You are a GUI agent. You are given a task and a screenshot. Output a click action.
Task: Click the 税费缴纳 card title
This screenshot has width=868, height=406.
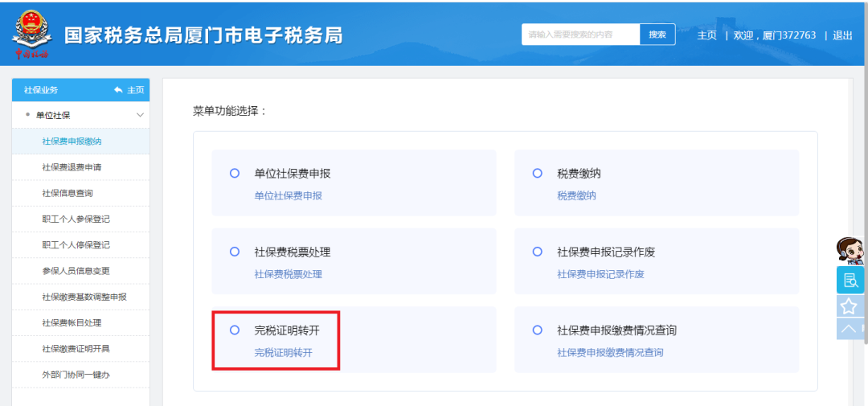pyautogui.click(x=579, y=174)
